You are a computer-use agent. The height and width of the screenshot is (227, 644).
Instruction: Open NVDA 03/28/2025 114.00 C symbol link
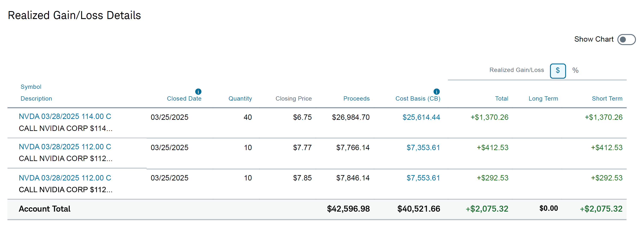click(x=65, y=116)
